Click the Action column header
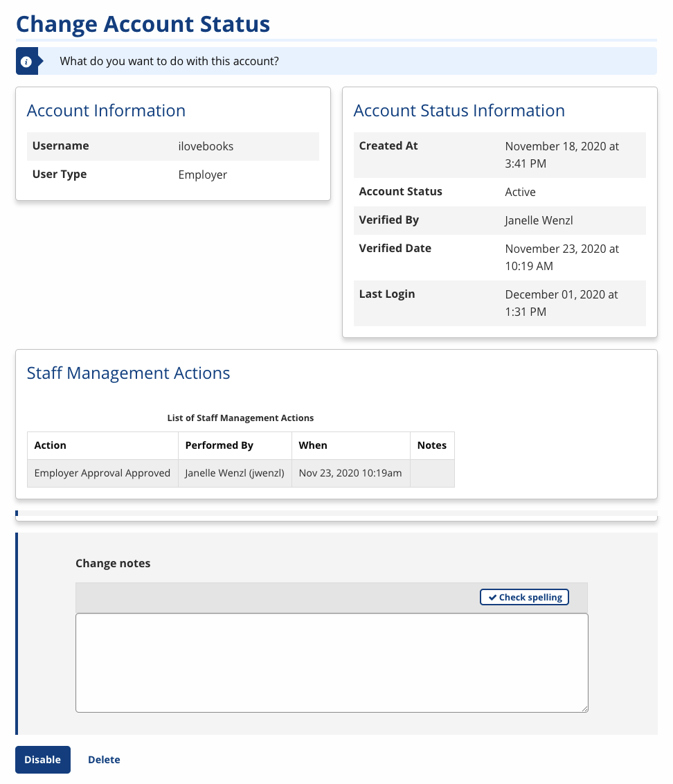The image size is (673, 784). (x=102, y=445)
